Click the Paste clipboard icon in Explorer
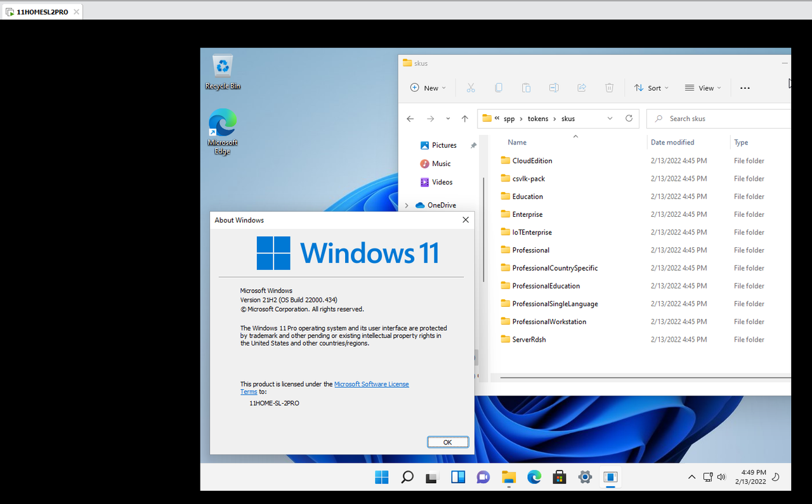Viewport: 812px width, 504px height. (x=527, y=88)
